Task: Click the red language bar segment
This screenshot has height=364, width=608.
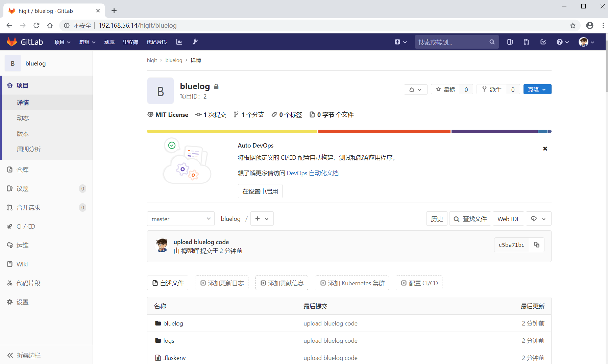Action: pos(384,131)
